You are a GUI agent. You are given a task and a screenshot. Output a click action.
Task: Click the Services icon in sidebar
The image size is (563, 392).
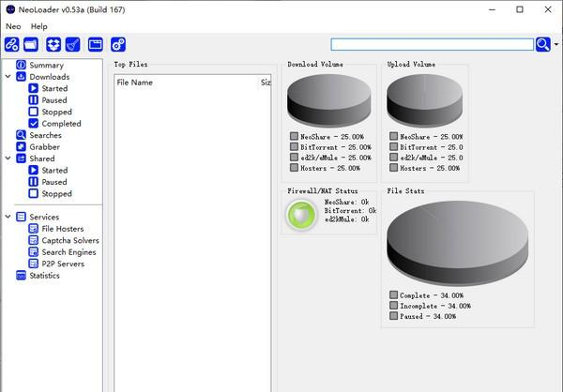tap(22, 217)
